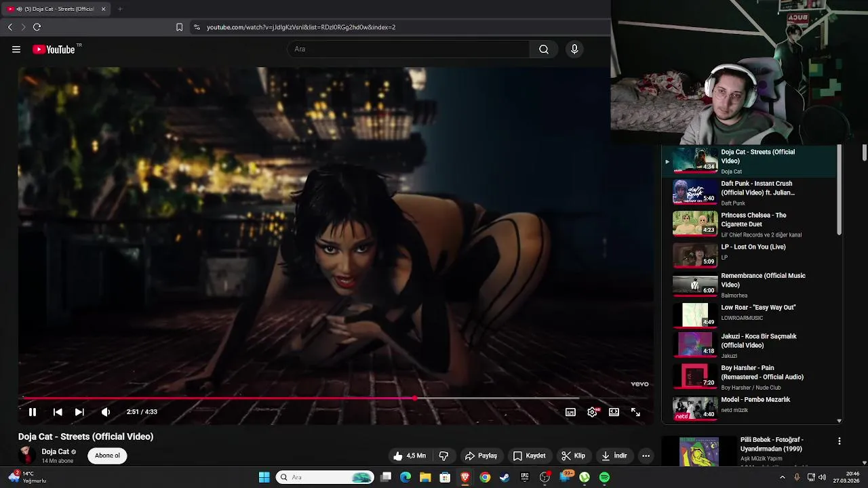Play Daft Punk - Instant Crush from the playlist

(749, 192)
